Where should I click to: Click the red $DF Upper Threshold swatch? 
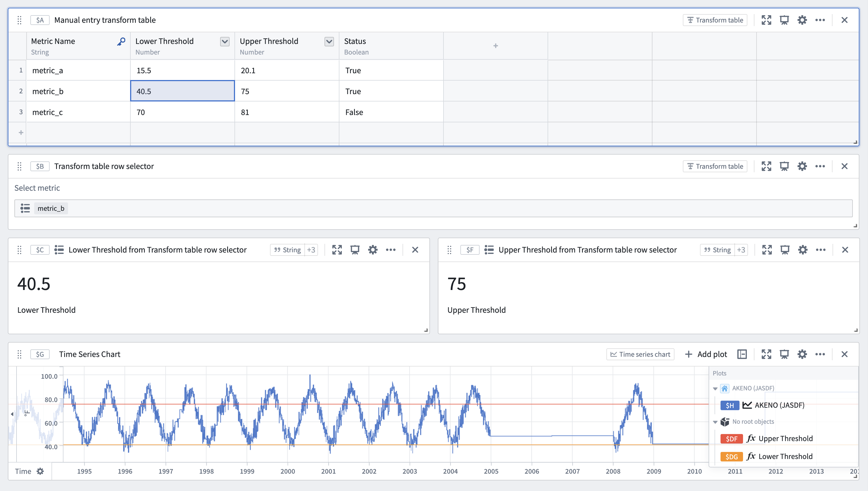[732, 439]
